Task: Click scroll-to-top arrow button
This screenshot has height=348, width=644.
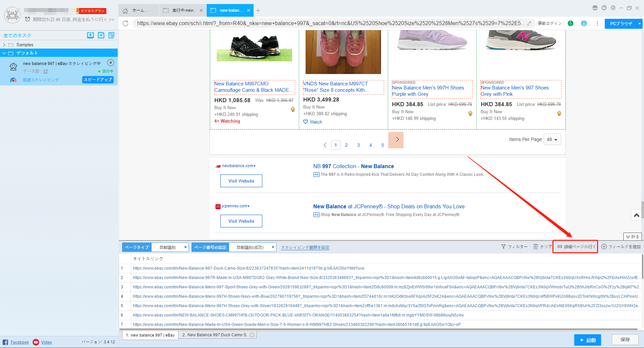Action: (636, 215)
